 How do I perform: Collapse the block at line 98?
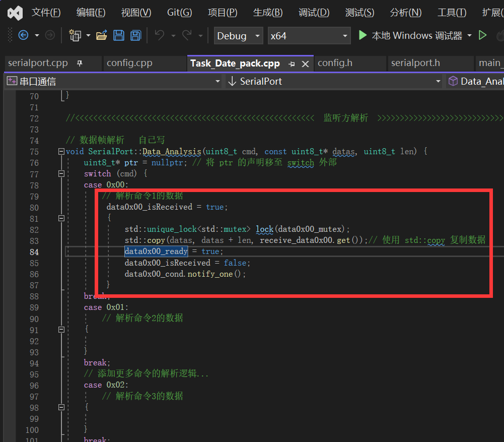click(x=61, y=407)
